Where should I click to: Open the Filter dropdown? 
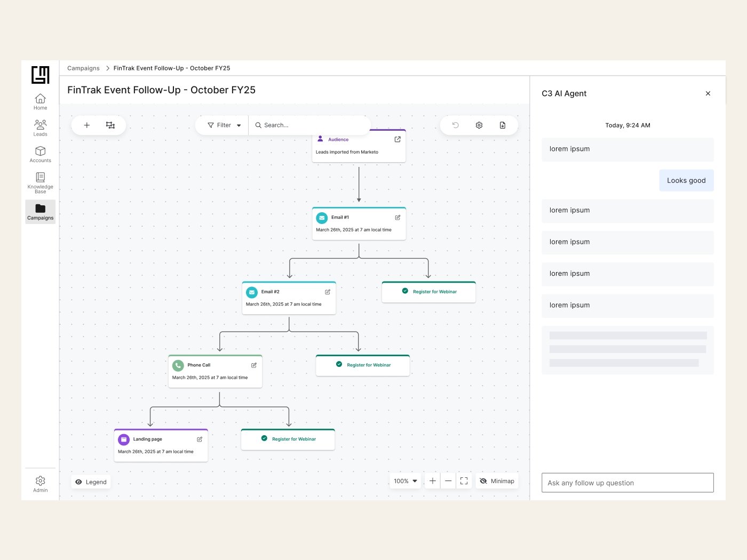click(224, 125)
